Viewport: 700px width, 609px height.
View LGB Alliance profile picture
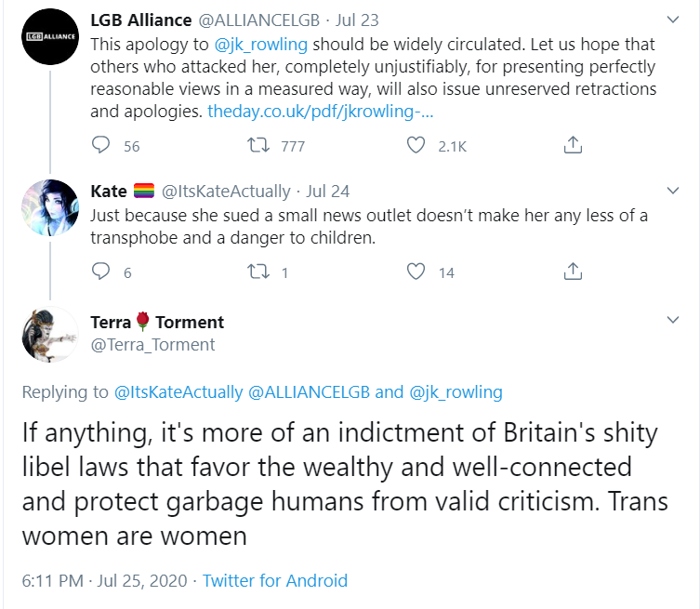(x=50, y=36)
